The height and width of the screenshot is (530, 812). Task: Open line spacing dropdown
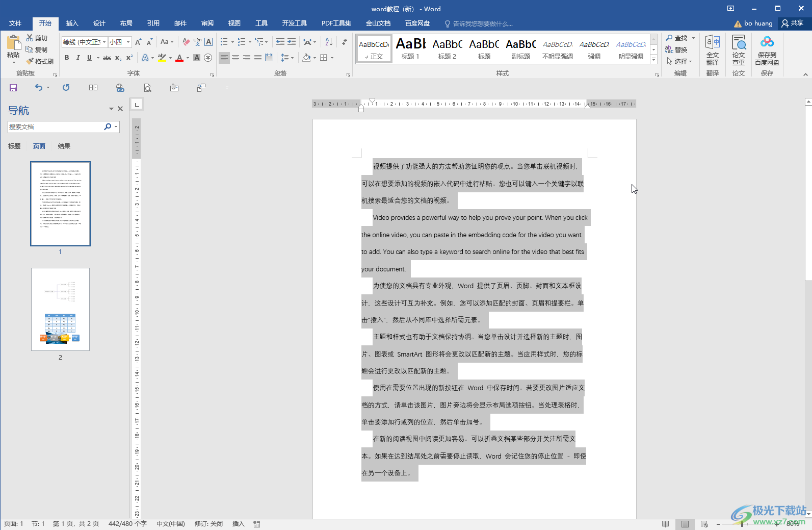(x=287, y=58)
